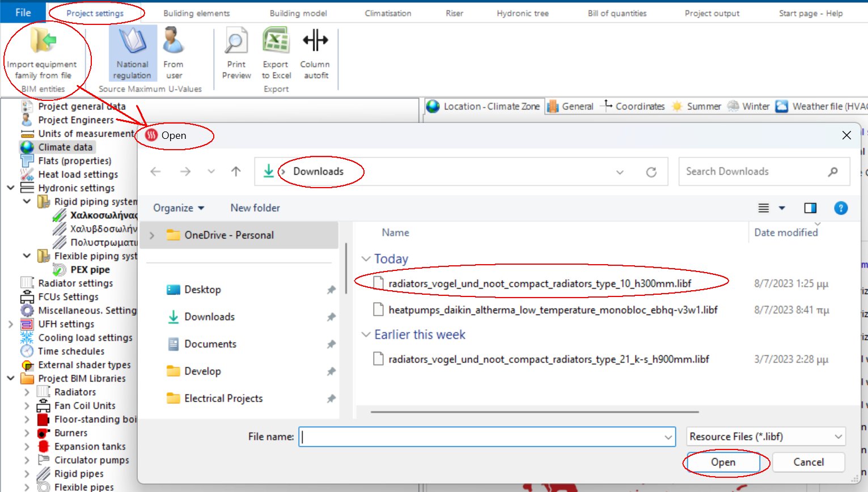Open Print Preview
The width and height of the screenshot is (868, 492).
point(236,43)
